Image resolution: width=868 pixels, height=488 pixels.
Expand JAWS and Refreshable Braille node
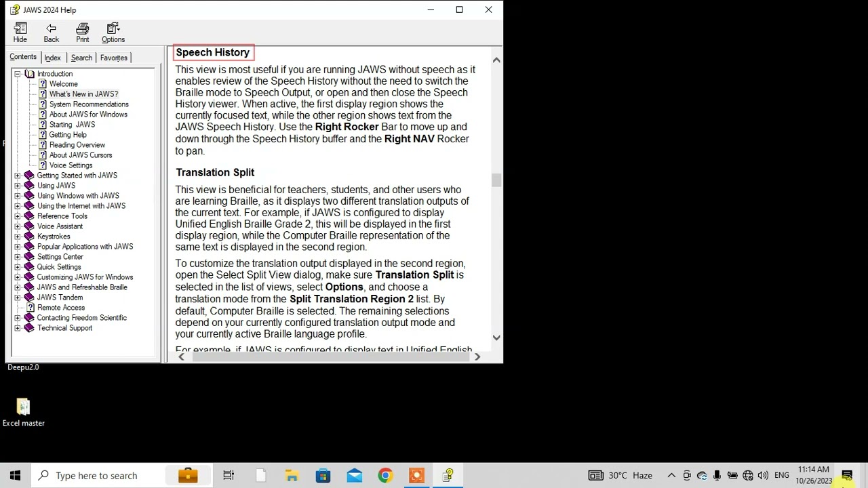click(x=18, y=287)
